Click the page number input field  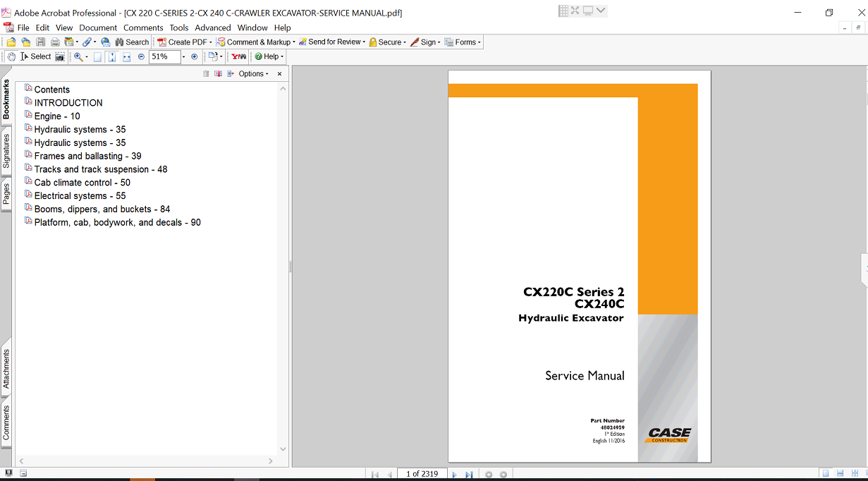click(x=422, y=474)
